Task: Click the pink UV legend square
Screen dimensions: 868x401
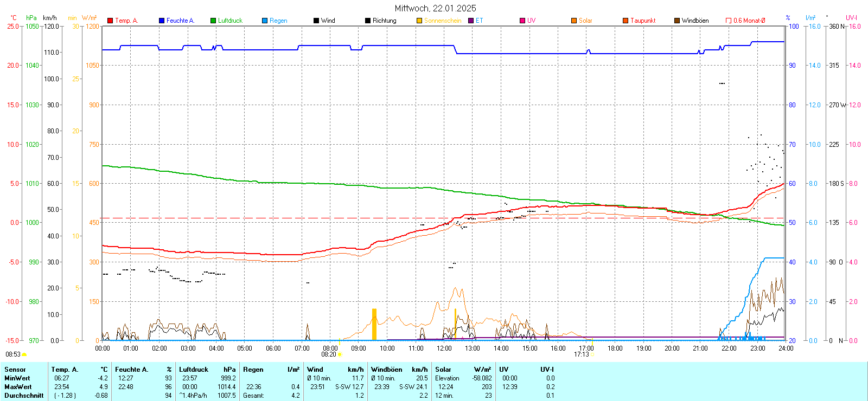Action: click(522, 21)
